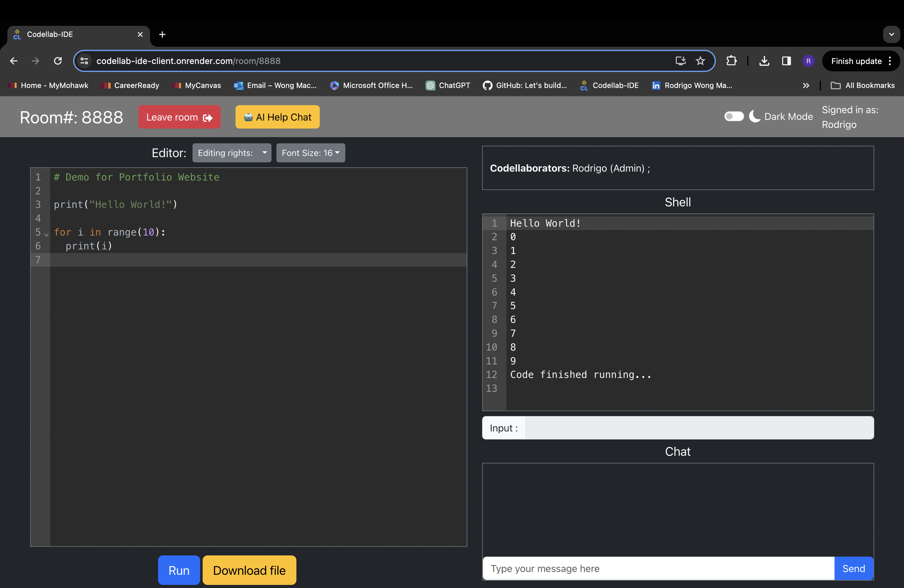Collapse the for loop fold arrow on line 5
The height and width of the screenshot is (588, 904).
click(47, 234)
